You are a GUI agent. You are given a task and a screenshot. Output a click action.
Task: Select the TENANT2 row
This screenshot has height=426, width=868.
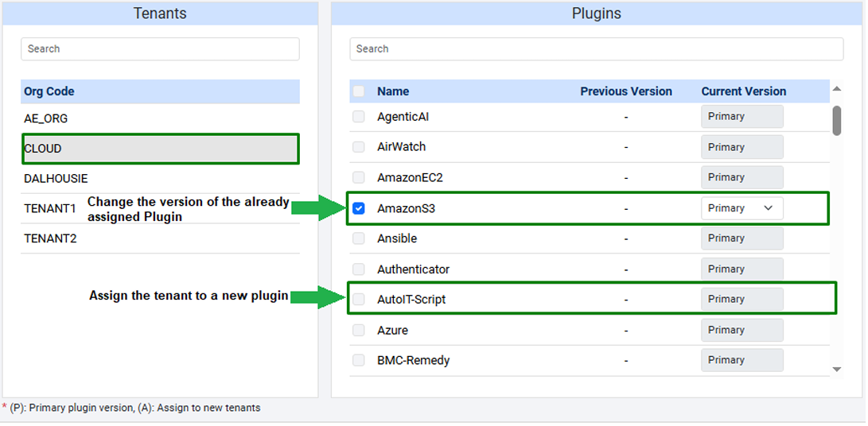click(160, 238)
